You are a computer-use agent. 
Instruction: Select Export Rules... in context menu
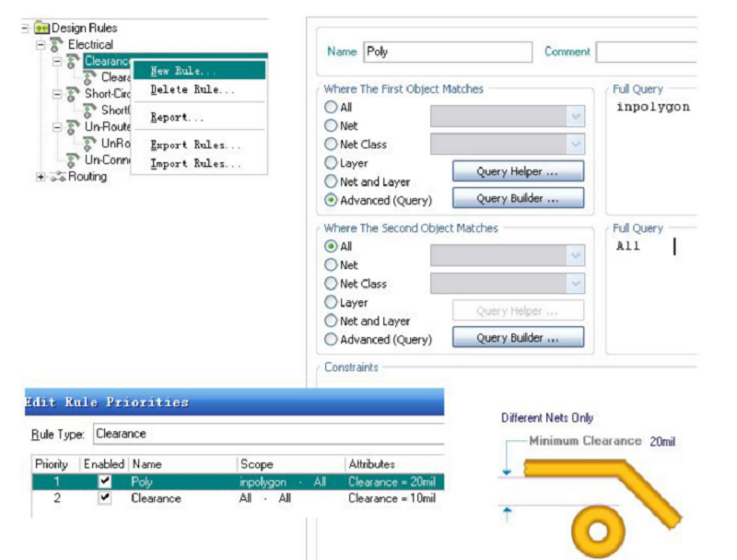click(x=195, y=145)
